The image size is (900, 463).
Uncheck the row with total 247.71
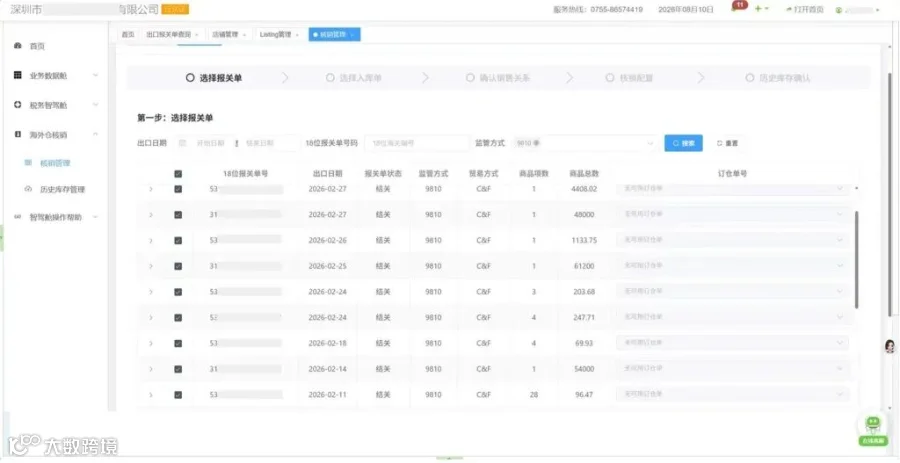coord(178,318)
